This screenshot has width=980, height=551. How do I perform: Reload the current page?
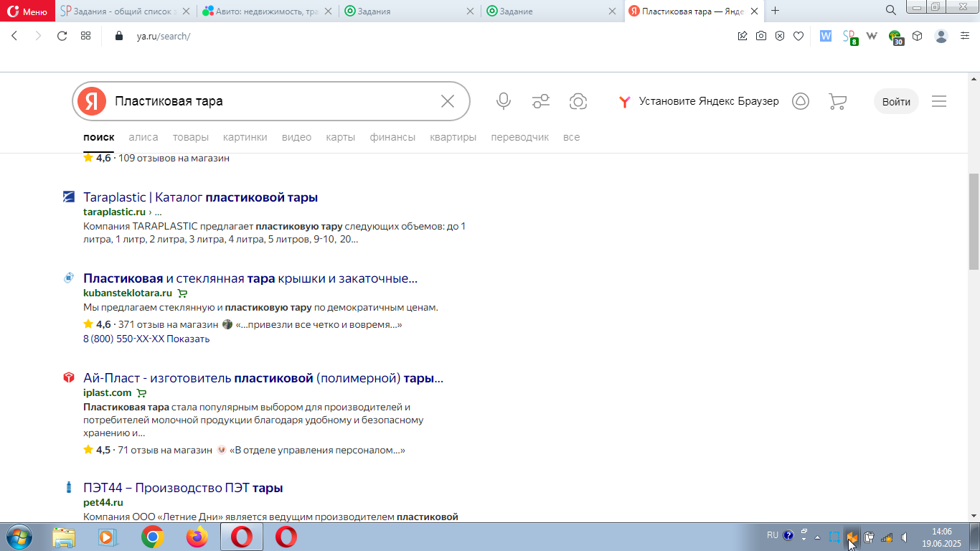(62, 36)
